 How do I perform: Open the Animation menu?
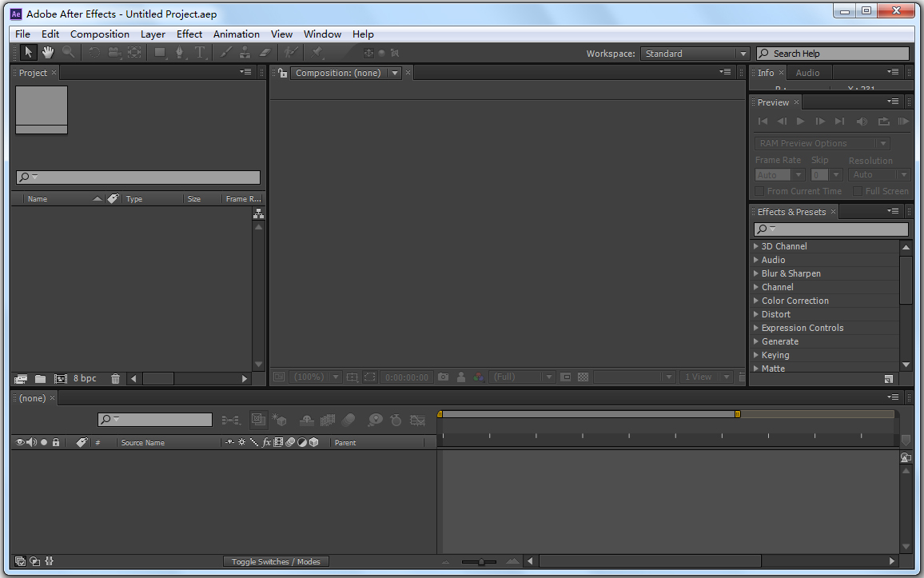(x=237, y=34)
